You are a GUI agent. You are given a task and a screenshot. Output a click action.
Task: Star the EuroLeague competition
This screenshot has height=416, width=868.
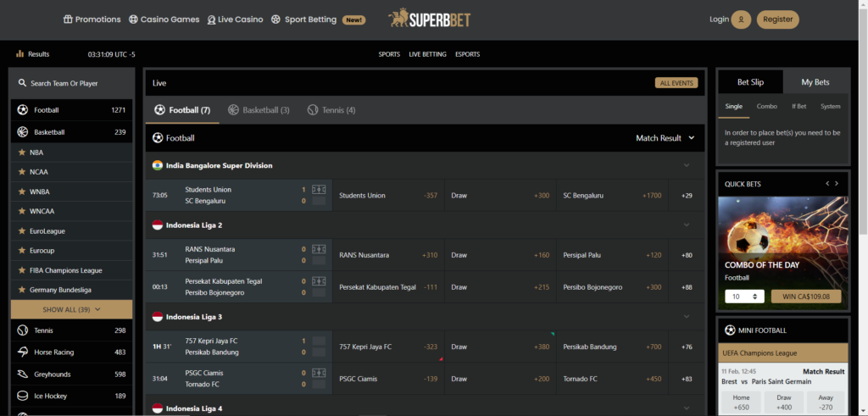click(22, 231)
